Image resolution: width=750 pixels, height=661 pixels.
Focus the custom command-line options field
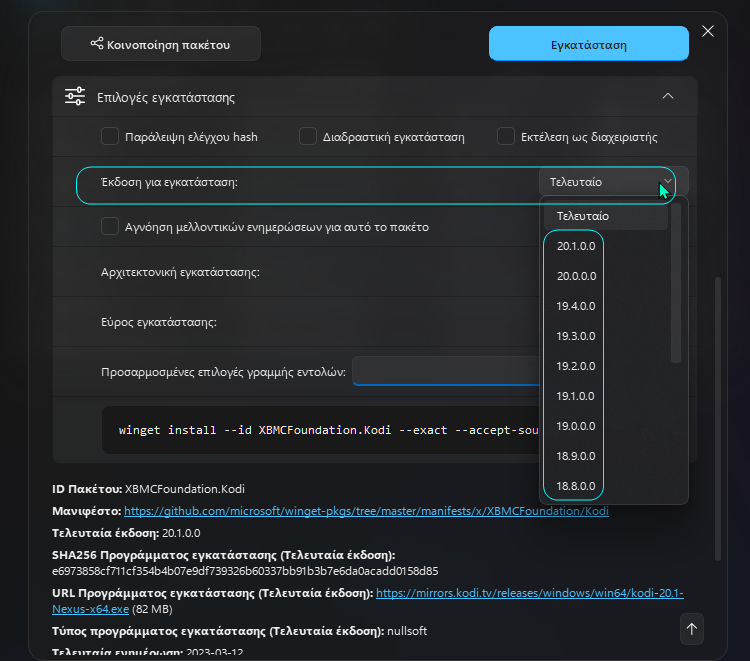[x=446, y=371]
